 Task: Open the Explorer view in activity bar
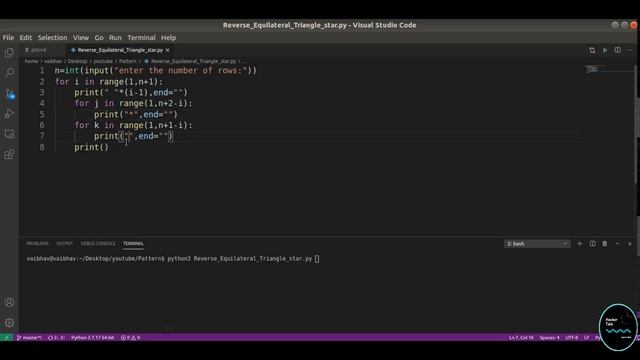point(9,53)
